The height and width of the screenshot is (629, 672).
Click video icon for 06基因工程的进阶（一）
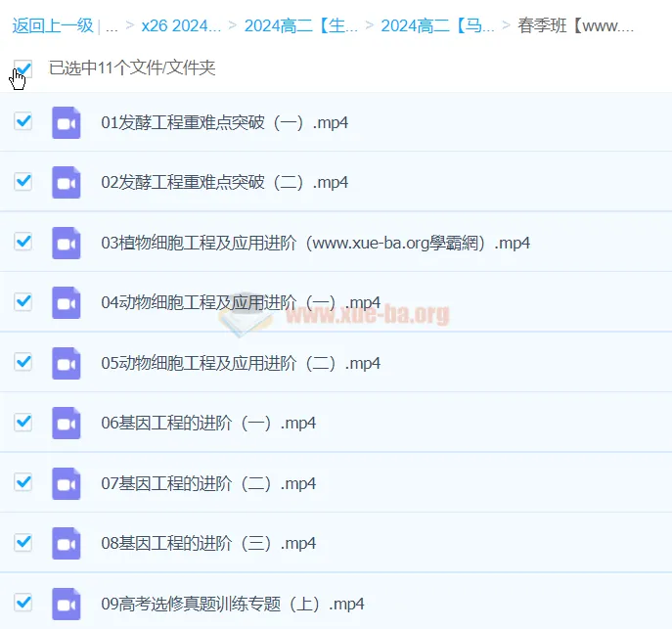click(66, 423)
